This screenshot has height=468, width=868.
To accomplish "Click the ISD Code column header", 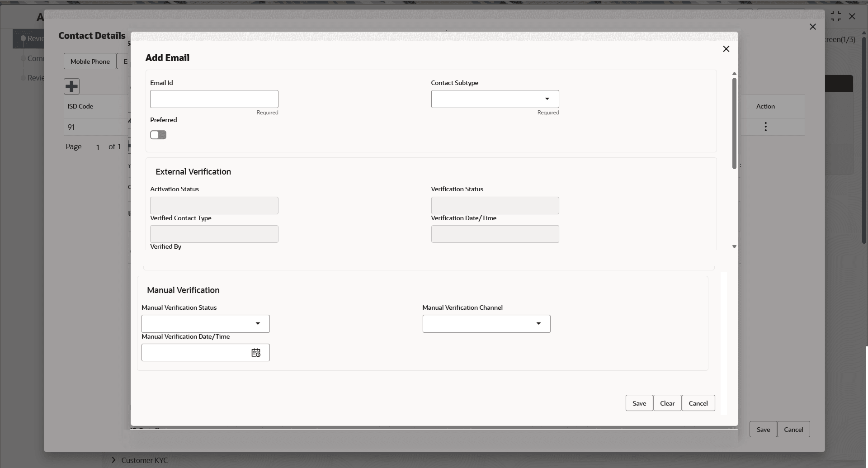I will click(80, 106).
